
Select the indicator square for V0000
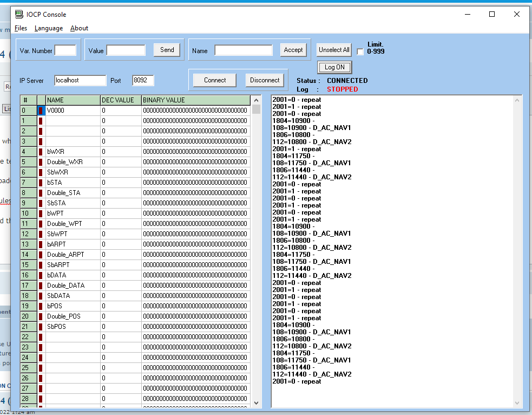click(41, 111)
